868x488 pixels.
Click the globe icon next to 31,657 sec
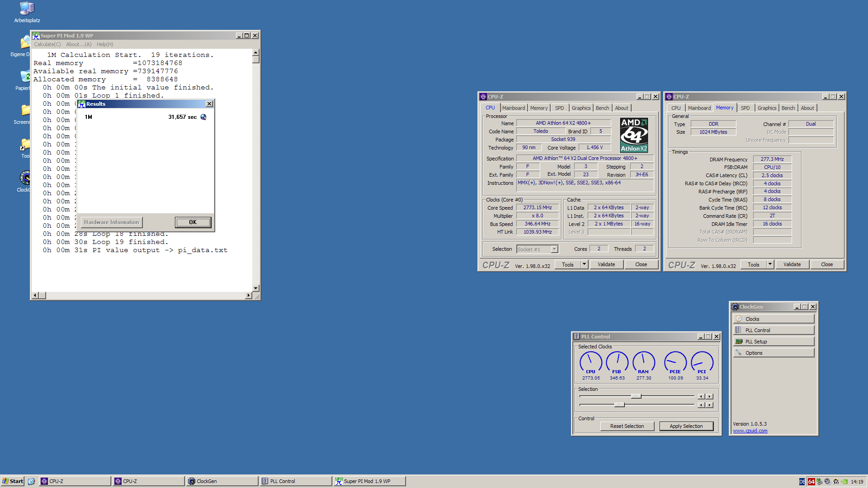pyautogui.click(x=203, y=117)
